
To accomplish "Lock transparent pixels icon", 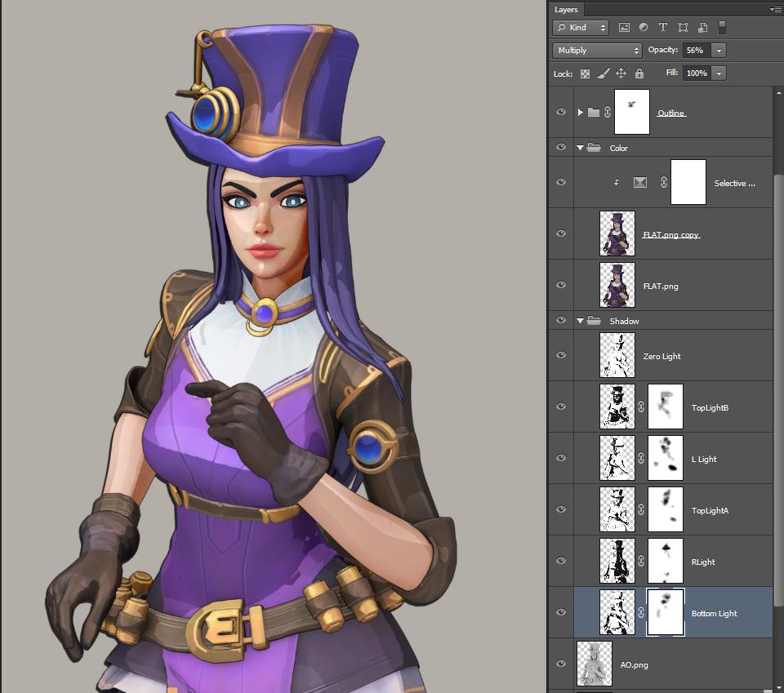I will tap(585, 74).
